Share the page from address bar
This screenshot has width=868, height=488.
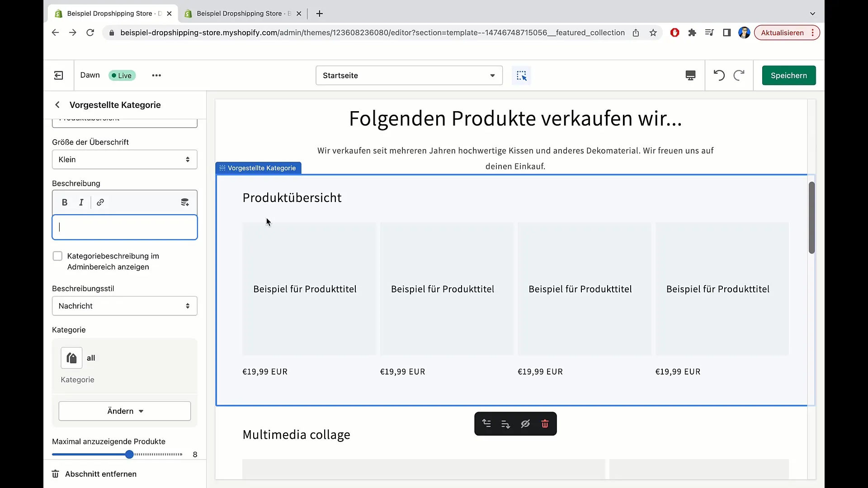[636, 33]
